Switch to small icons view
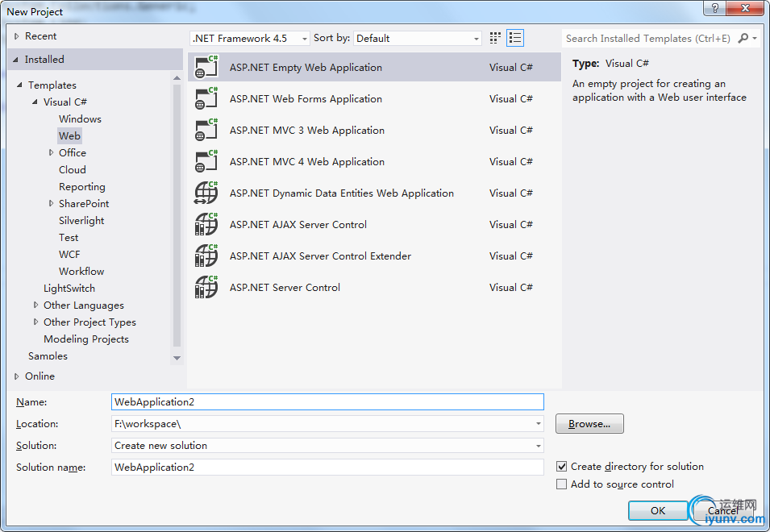This screenshot has width=770, height=532. 495,38
